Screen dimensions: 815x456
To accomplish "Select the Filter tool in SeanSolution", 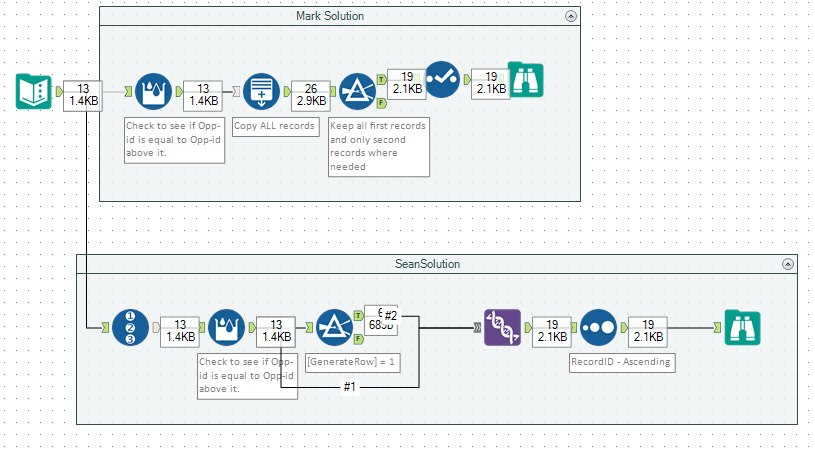I will pyautogui.click(x=334, y=328).
